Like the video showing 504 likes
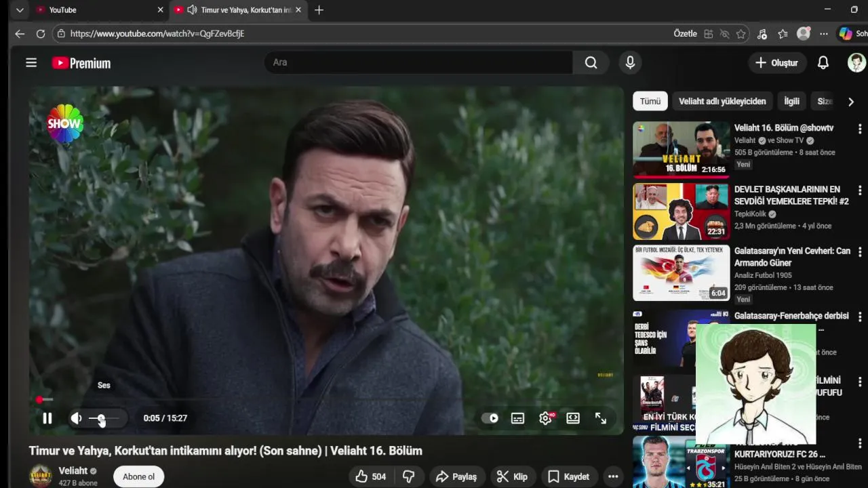The height and width of the screenshot is (488, 868). (x=371, y=476)
